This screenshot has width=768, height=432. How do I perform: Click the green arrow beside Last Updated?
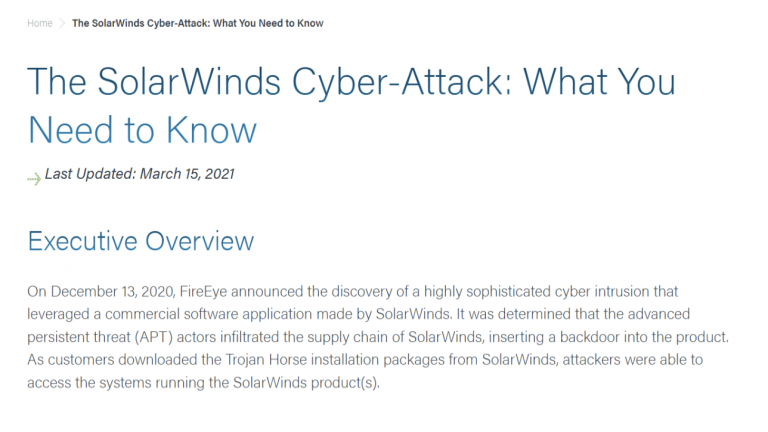34,176
